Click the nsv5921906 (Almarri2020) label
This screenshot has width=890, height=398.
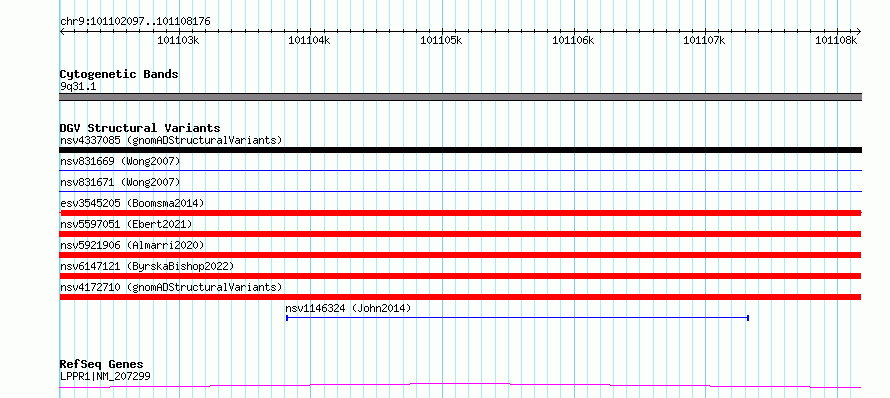tap(132, 245)
